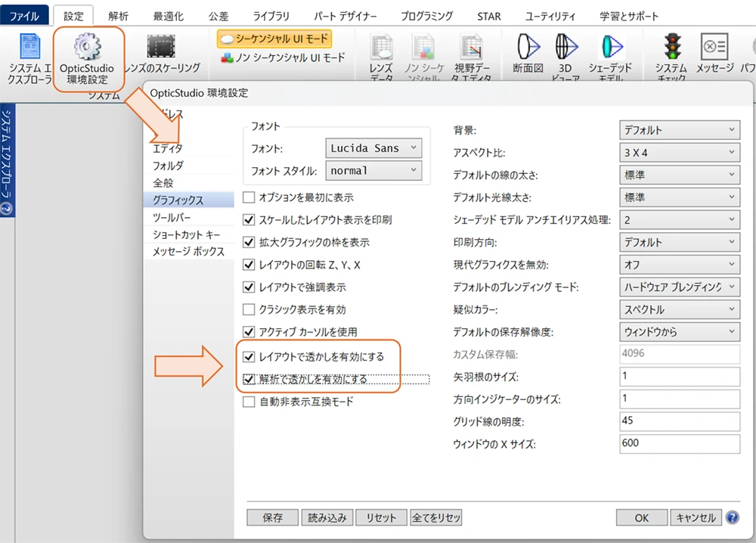
Task: Toggle レイアウトで強調表示 checkbox
Action: pos(249,287)
